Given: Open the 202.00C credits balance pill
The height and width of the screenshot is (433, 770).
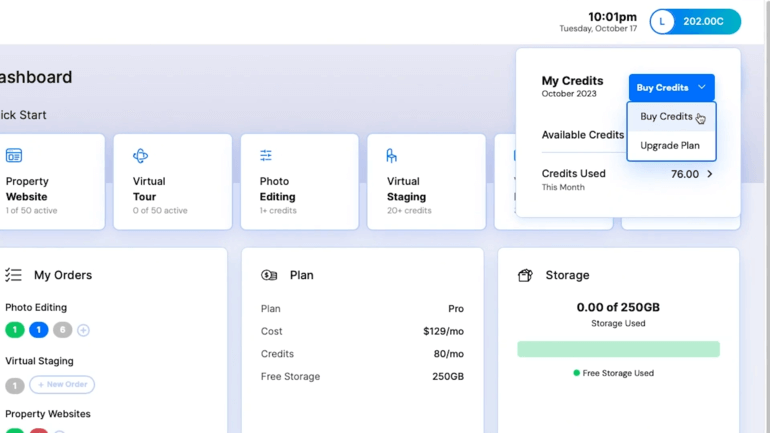Looking at the screenshot, I should pos(704,21).
